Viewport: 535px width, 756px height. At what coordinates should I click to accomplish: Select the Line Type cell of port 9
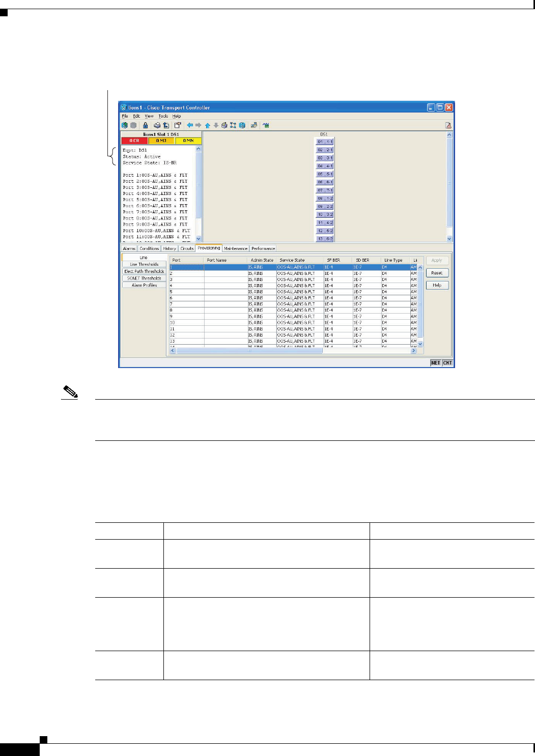click(395, 317)
